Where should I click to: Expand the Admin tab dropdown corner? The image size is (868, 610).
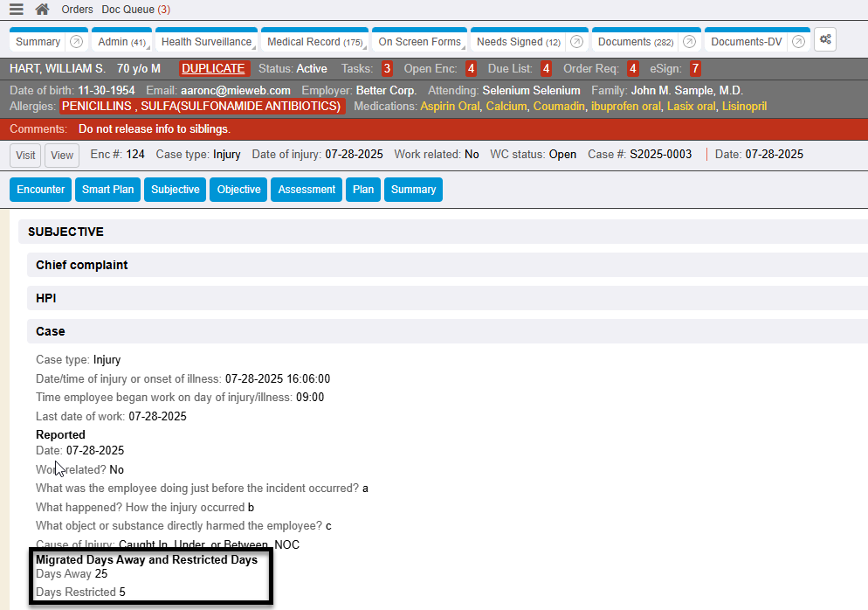[148, 48]
